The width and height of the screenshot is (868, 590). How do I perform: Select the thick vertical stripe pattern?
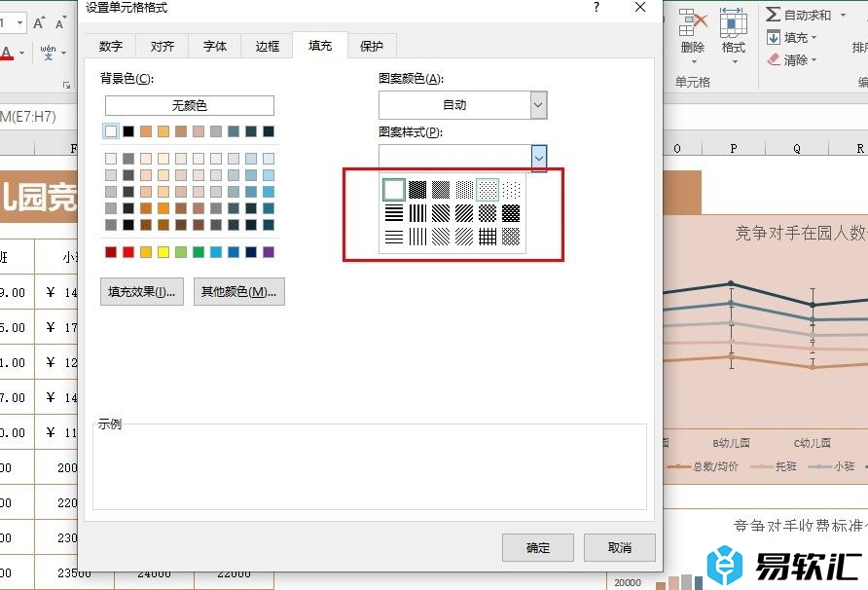[417, 213]
